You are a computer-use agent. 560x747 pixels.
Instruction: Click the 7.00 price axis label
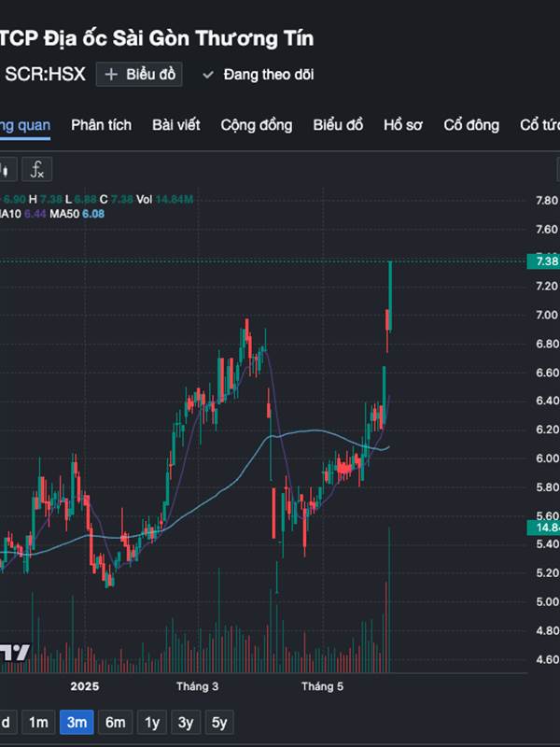[547, 315]
